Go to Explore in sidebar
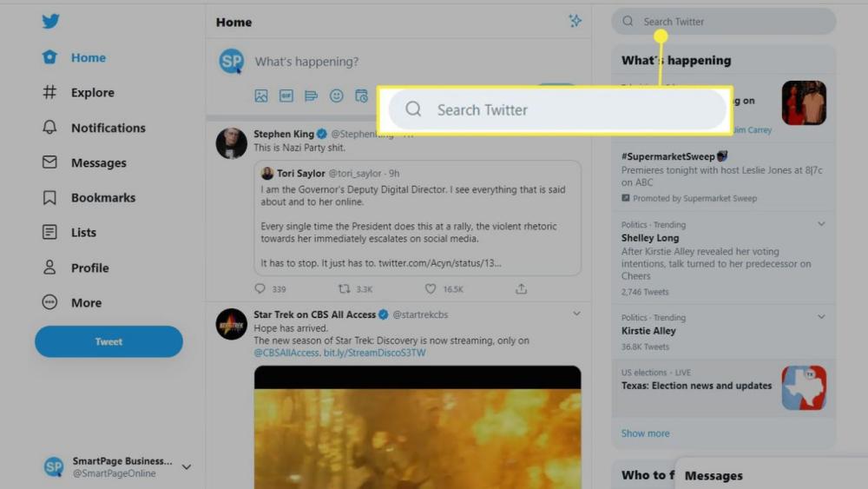The height and width of the screenshot is (489, 868). coord(92,93)
